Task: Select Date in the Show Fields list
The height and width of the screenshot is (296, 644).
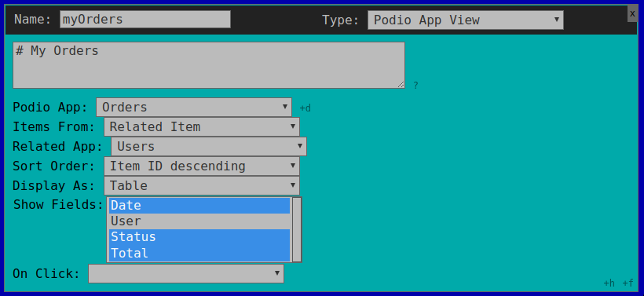Action: click(x=199, y=205)
